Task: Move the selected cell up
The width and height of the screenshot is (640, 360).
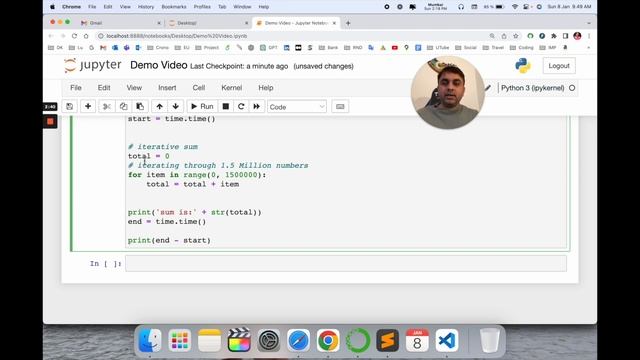Action: click(x=160, y=107)
